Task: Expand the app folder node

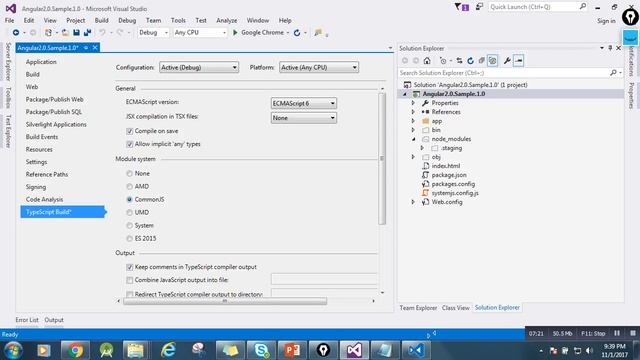Action: 413,121
